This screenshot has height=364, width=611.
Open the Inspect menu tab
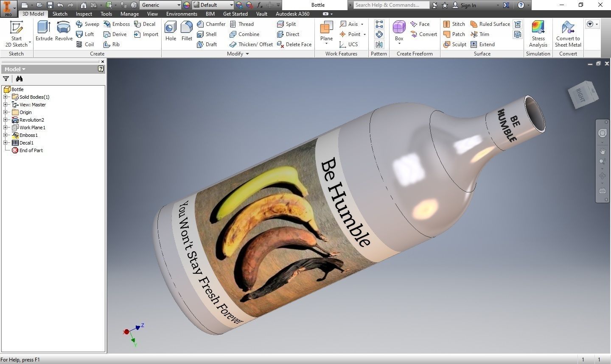click(84, 14)
